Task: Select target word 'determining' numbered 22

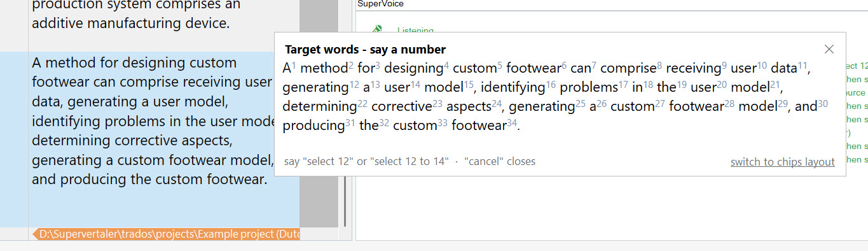Action: (319, 106)
